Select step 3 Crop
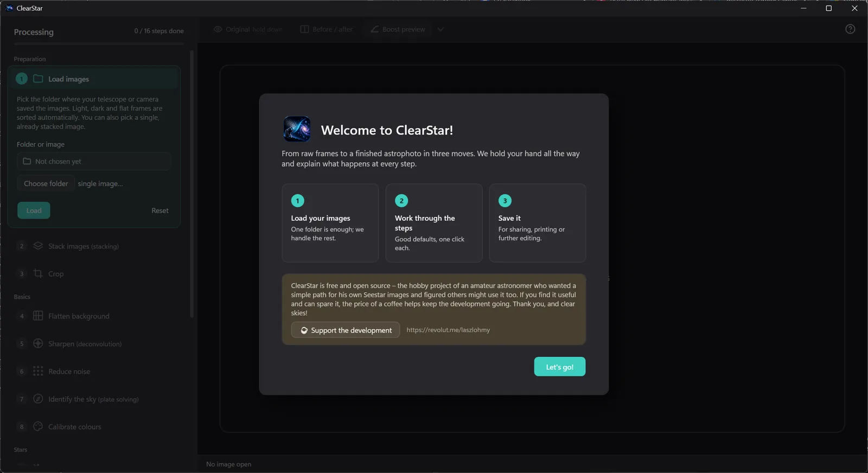This screenshot has width=868, height=473. pyautogui.click(x=94, y=273)
